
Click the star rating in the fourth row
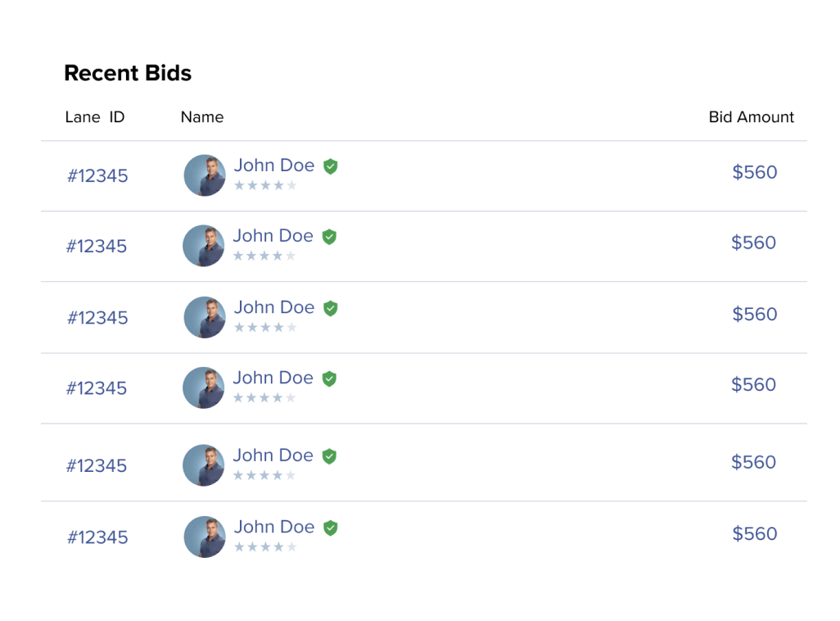tap(264, 398)
